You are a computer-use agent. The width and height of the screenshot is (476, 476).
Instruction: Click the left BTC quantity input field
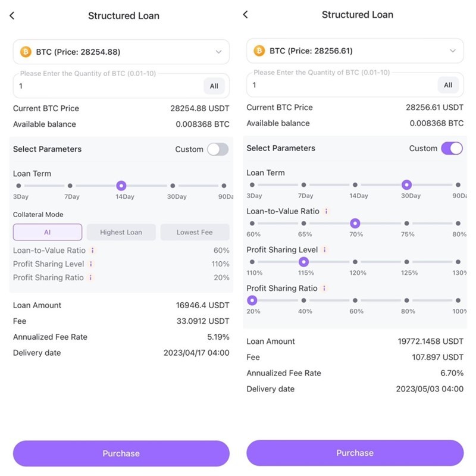coord(108,86)
